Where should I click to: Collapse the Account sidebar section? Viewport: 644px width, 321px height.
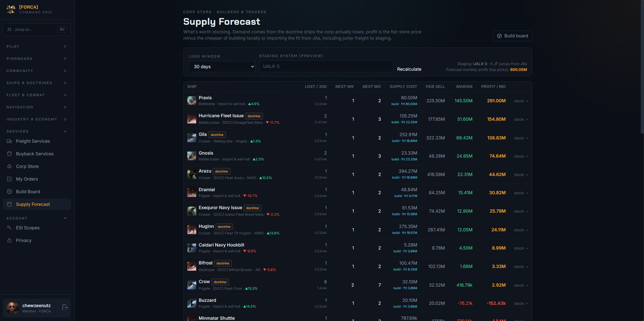(37, 218)
